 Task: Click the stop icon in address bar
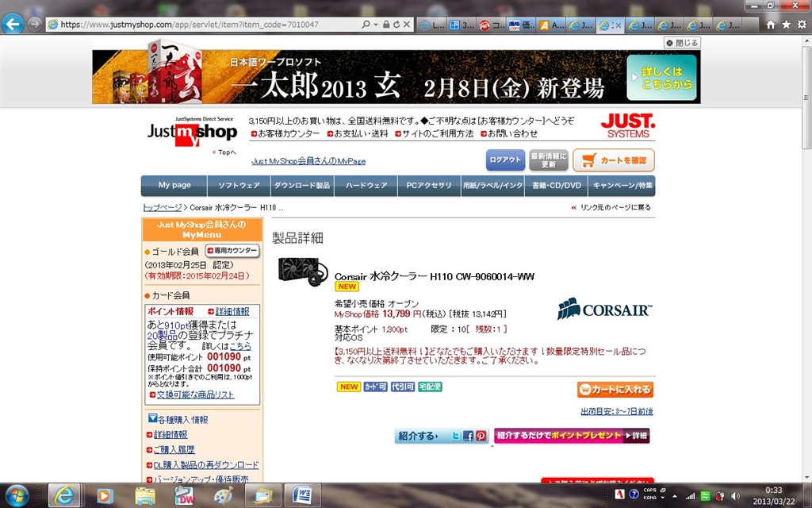coord(407,25)
